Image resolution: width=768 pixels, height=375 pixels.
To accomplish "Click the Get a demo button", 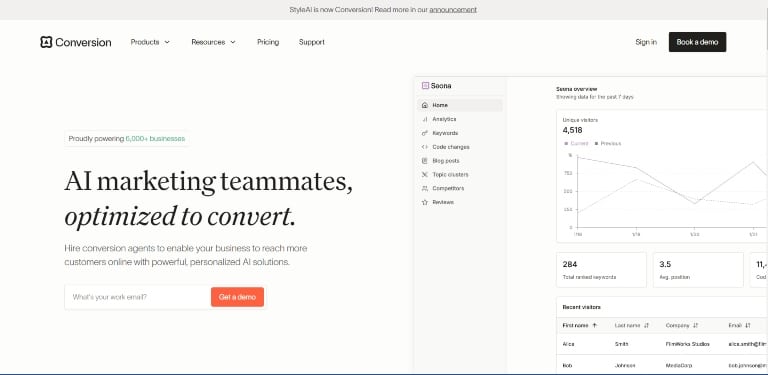I will coord(238,297).
